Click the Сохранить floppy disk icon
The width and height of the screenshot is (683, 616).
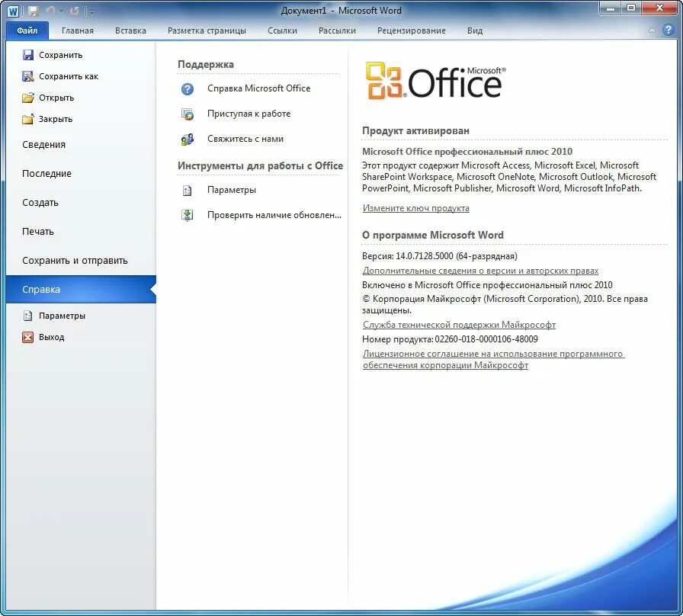[x=28, y=54]
